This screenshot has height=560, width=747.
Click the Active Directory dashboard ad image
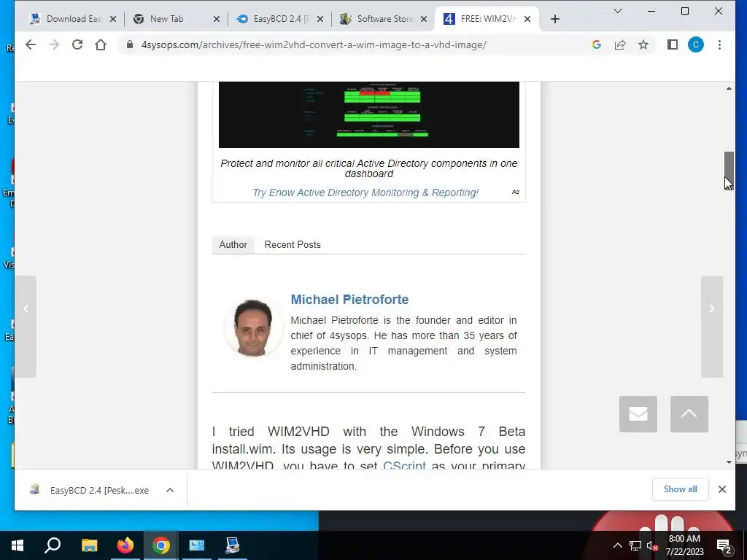click(x=368, y=114)
